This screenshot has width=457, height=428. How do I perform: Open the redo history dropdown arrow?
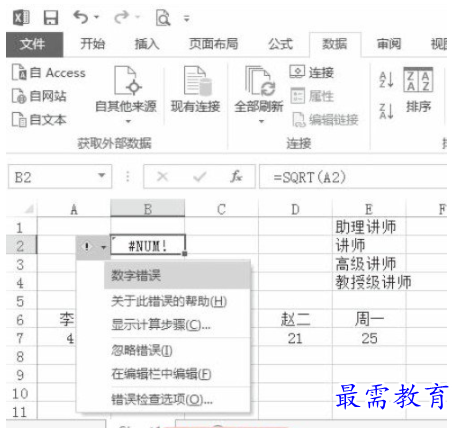point(137,17)
